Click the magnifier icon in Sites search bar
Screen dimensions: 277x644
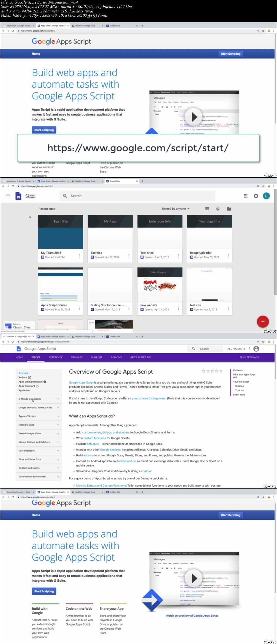65,196
